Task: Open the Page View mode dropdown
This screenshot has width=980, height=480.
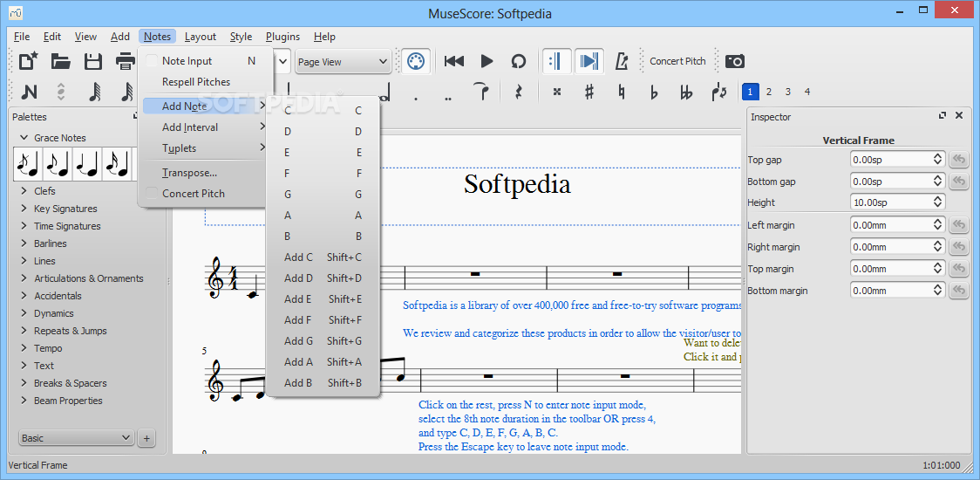Action: (344, 61)
